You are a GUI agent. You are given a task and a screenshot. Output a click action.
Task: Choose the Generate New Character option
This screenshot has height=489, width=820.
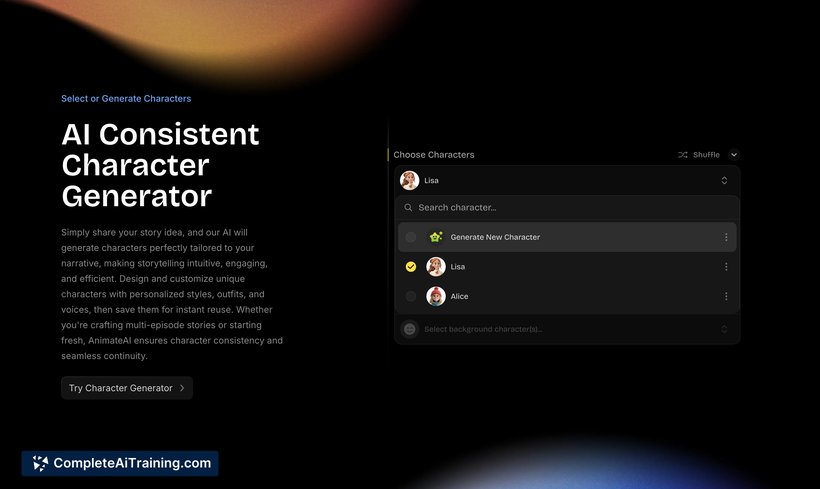tap(567, 237)
